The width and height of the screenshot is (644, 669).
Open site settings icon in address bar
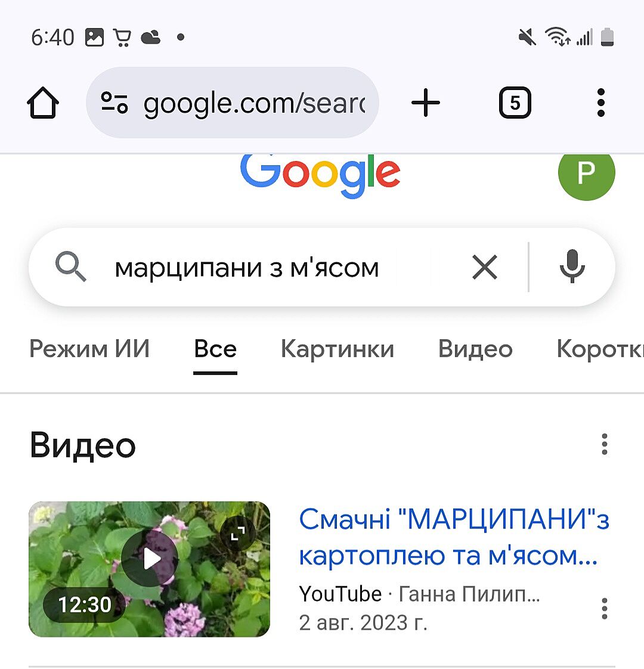click(x=114, y=103)
